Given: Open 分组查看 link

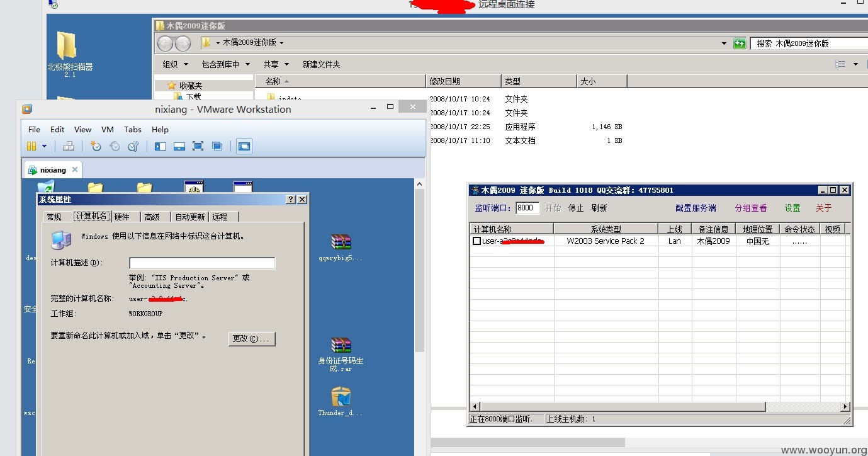Looking at the screenshot, I should [x=751, y=208].
